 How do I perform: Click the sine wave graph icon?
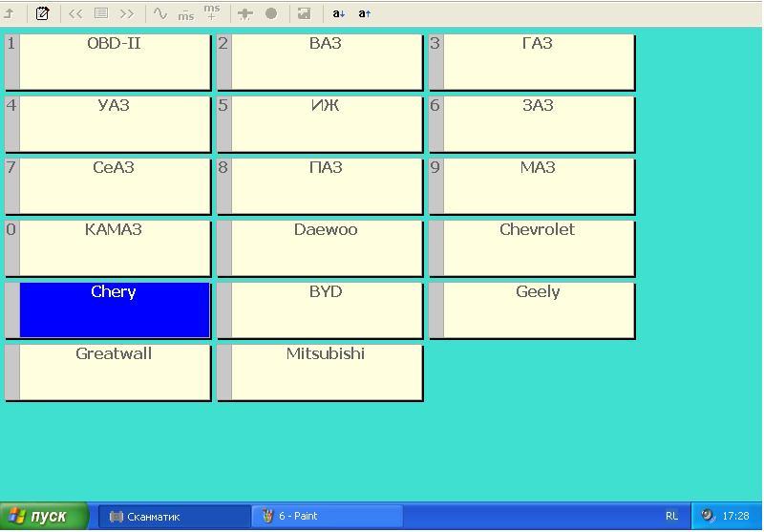coord(160,13)
